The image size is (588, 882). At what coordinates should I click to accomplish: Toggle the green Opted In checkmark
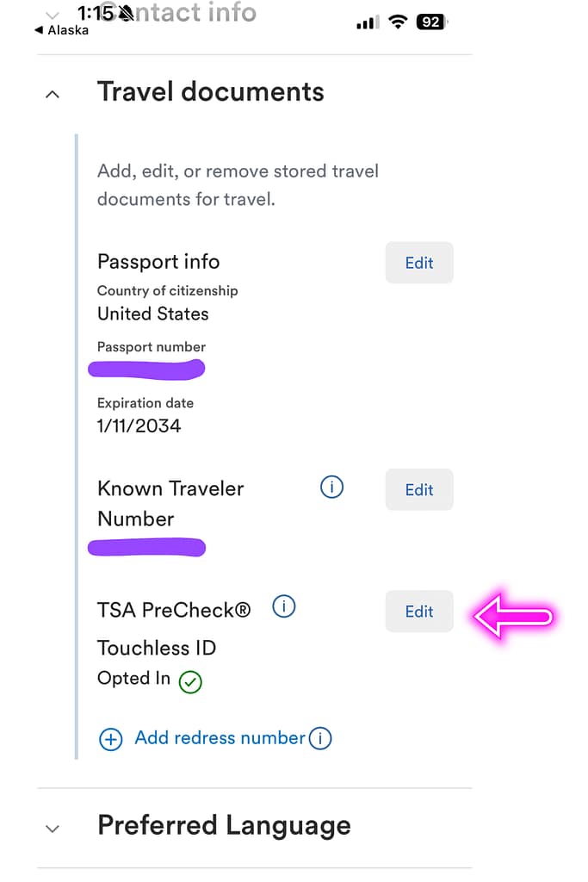191,681
